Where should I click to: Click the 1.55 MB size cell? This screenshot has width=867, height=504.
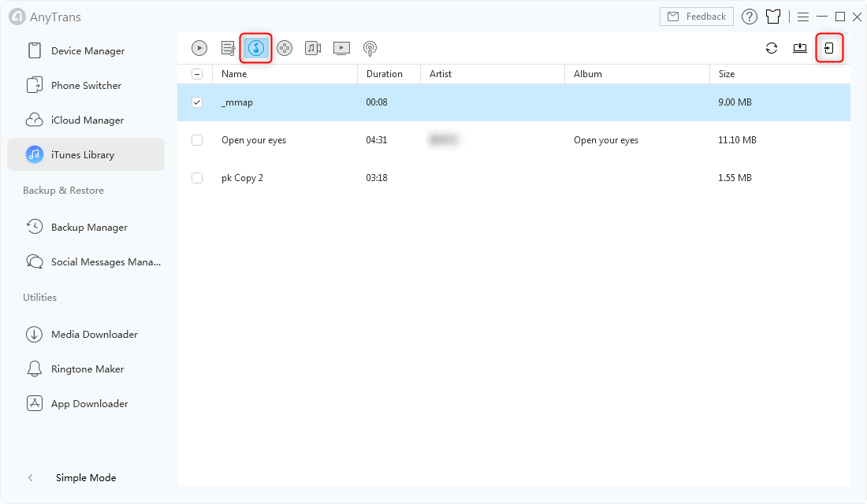click(x=735, y=178)
